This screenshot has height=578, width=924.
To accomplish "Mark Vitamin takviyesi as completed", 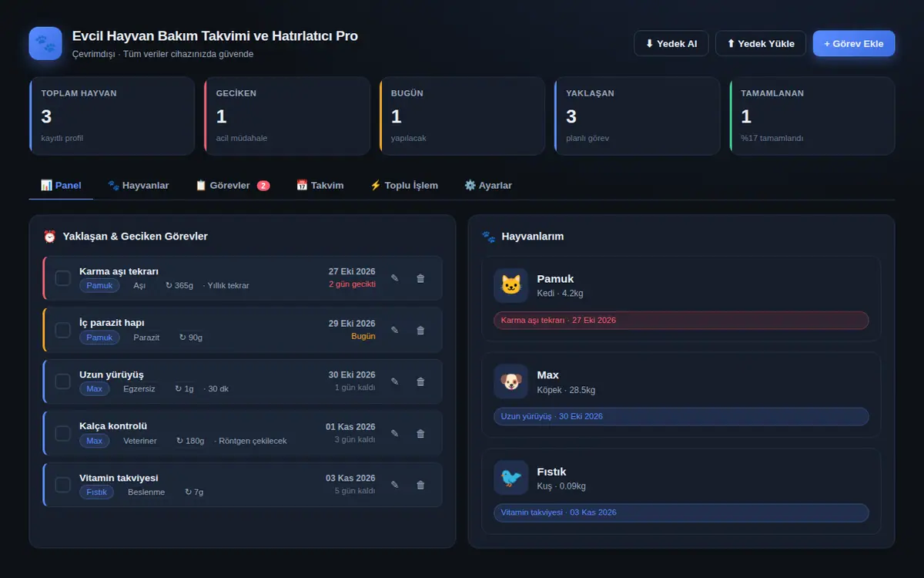I will click(62, 485).
